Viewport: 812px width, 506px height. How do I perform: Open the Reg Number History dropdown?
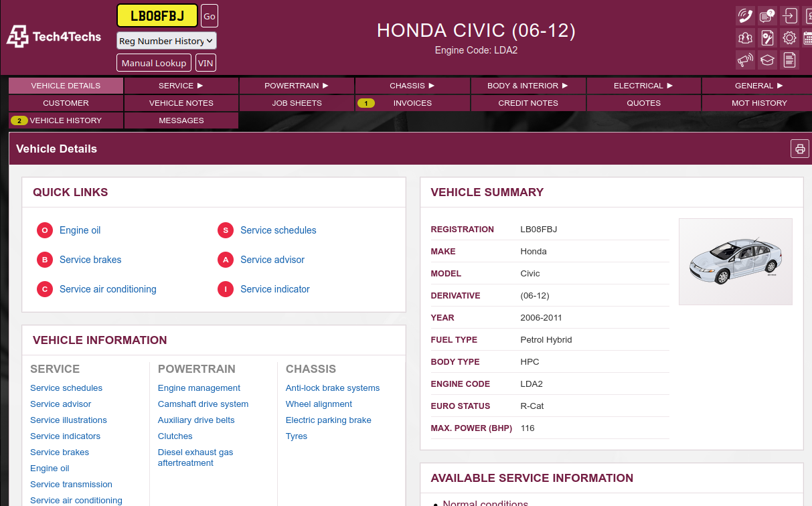[x=167, y=41]
